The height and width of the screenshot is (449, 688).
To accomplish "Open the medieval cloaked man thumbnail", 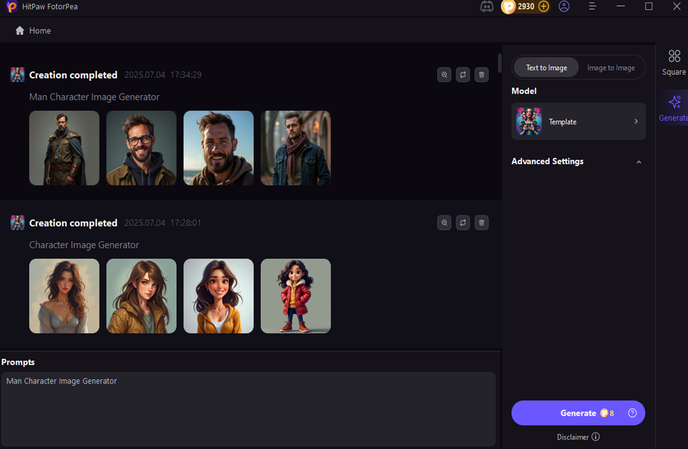I will click(x=64, y=148).
